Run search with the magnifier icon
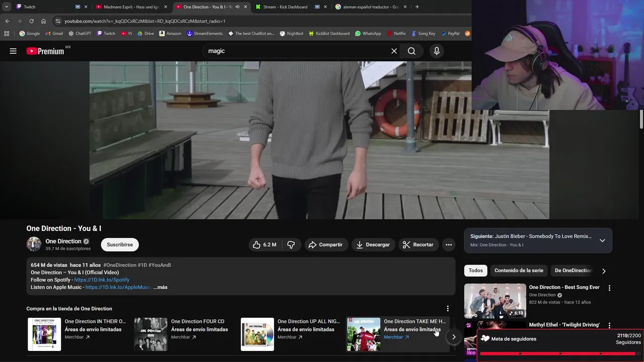644x362 pixels. tap(412, 51)
